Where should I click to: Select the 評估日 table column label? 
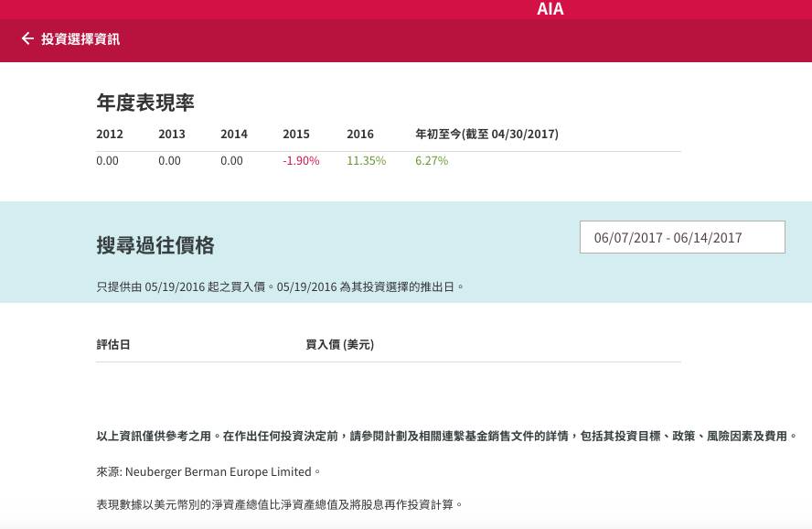coord(113,344)
